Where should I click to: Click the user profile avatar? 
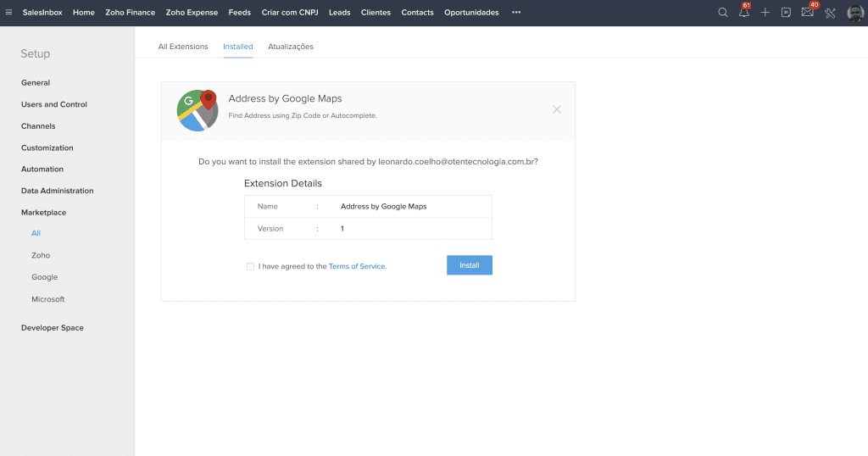854,13
